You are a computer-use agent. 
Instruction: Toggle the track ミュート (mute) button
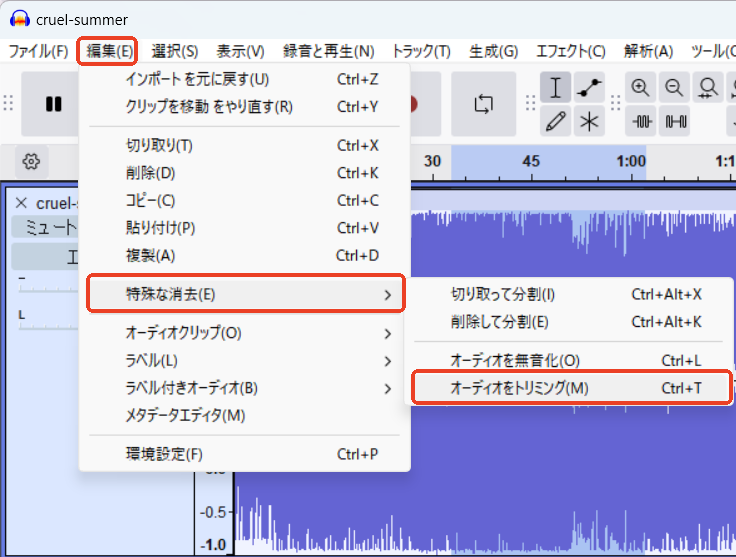click(45, 228)
